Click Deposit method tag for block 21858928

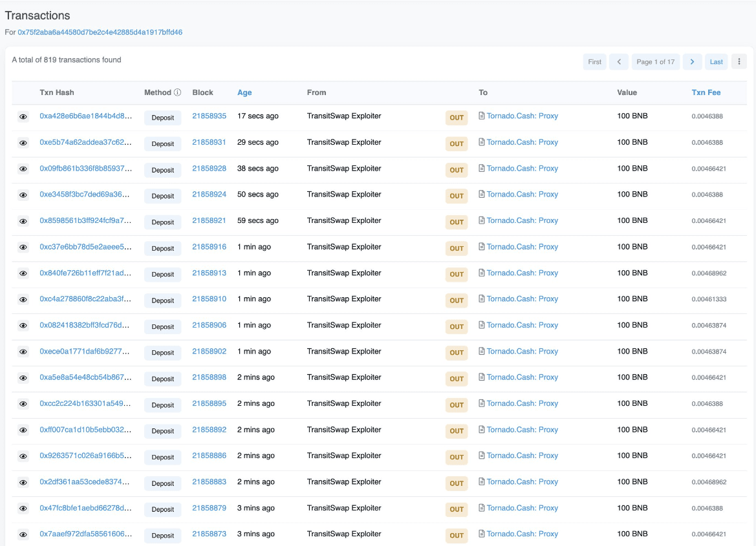pos(162,170)
